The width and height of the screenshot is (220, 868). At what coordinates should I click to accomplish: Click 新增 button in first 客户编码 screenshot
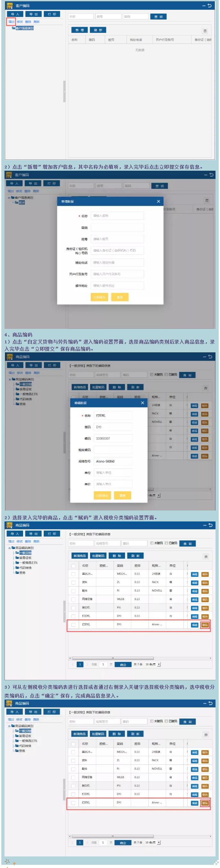click(79, 30)
